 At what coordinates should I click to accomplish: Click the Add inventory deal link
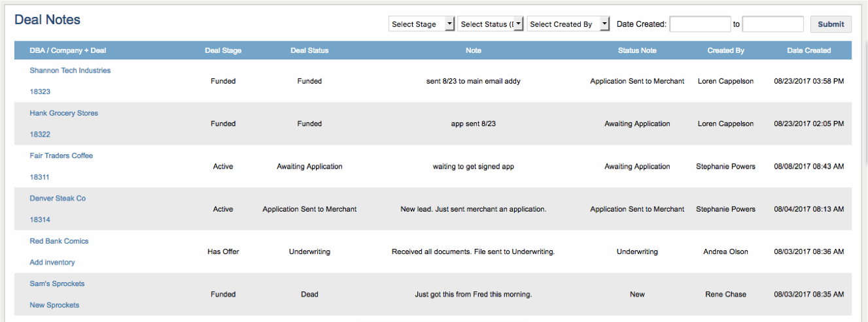52,263
